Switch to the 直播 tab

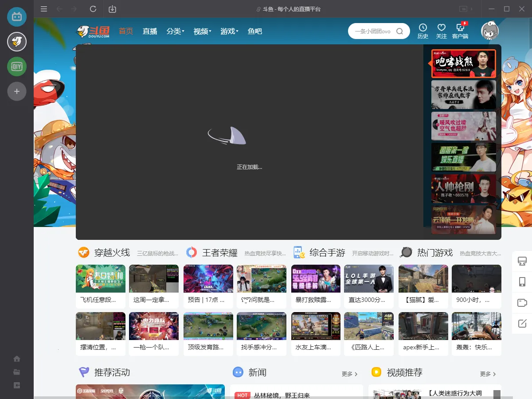click(150, 31)
